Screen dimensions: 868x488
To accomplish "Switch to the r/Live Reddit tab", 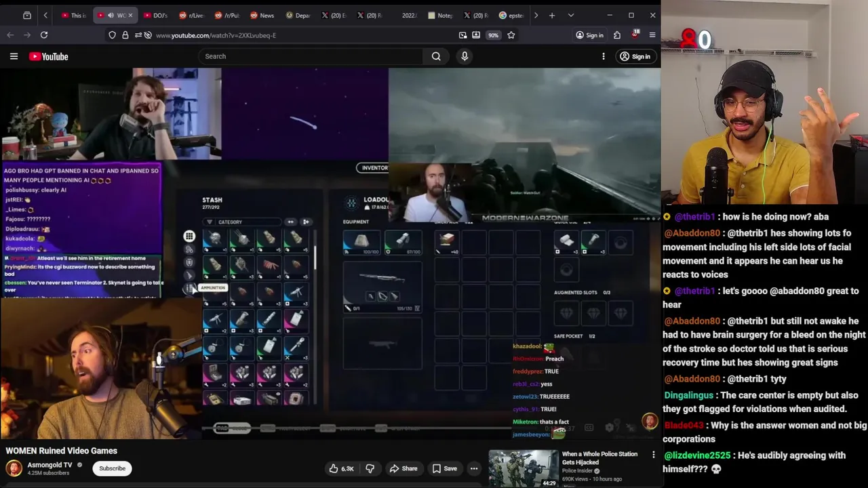I will [191, 15].
